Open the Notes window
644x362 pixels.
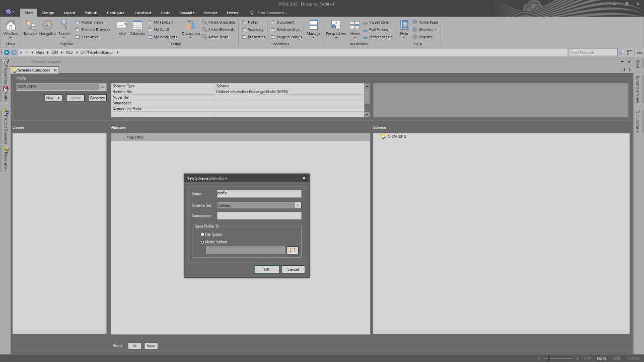click(250, 22)
